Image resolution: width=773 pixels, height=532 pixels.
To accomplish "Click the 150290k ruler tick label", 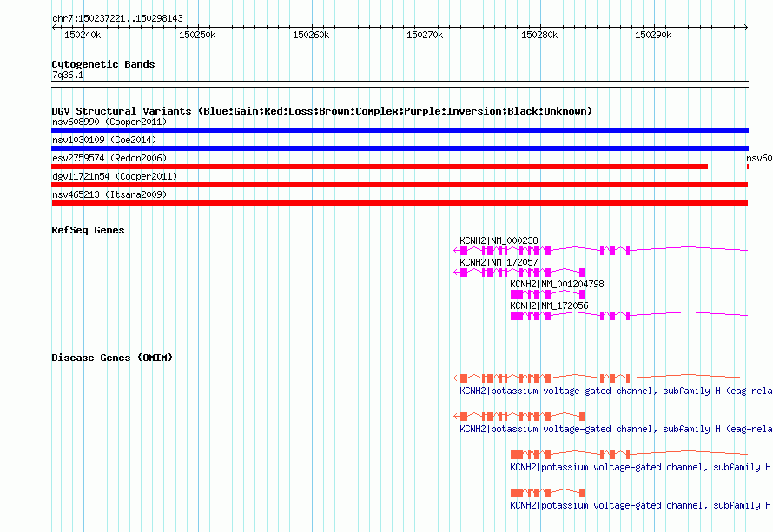I will (x=653, y=35).
